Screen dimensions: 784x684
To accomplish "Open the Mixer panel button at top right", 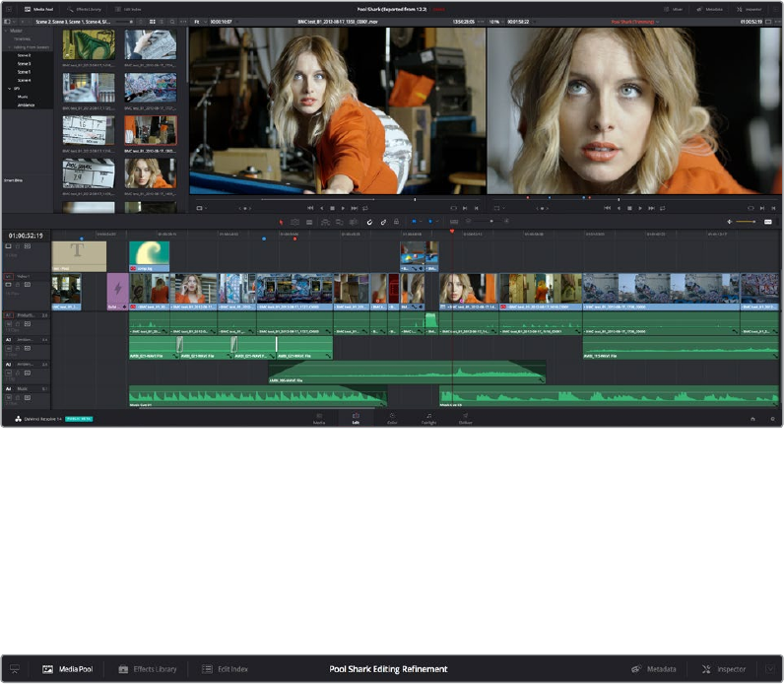I will [x=673, y=10].
